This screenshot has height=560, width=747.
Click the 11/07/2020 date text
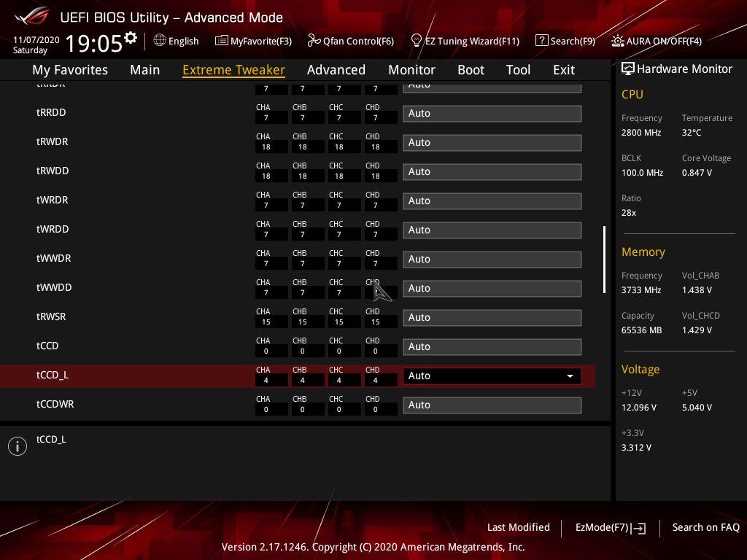[36, 40]
